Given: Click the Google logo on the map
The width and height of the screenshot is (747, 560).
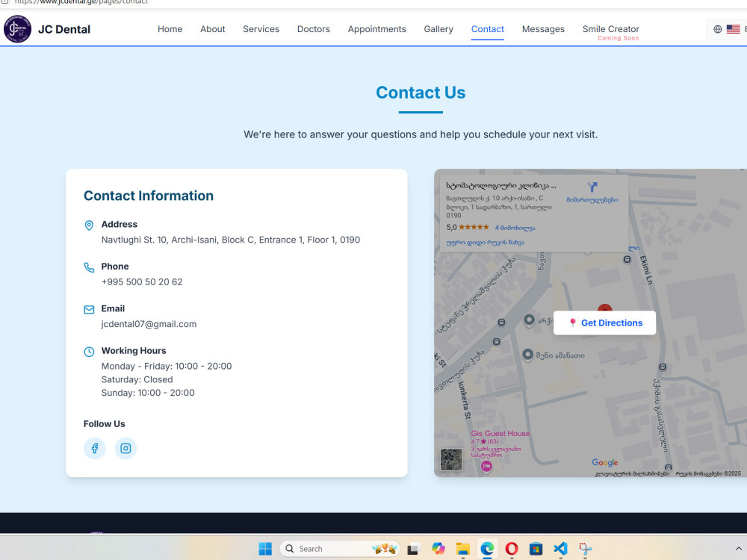Looking at the screenshot, I should click(604, 462).
